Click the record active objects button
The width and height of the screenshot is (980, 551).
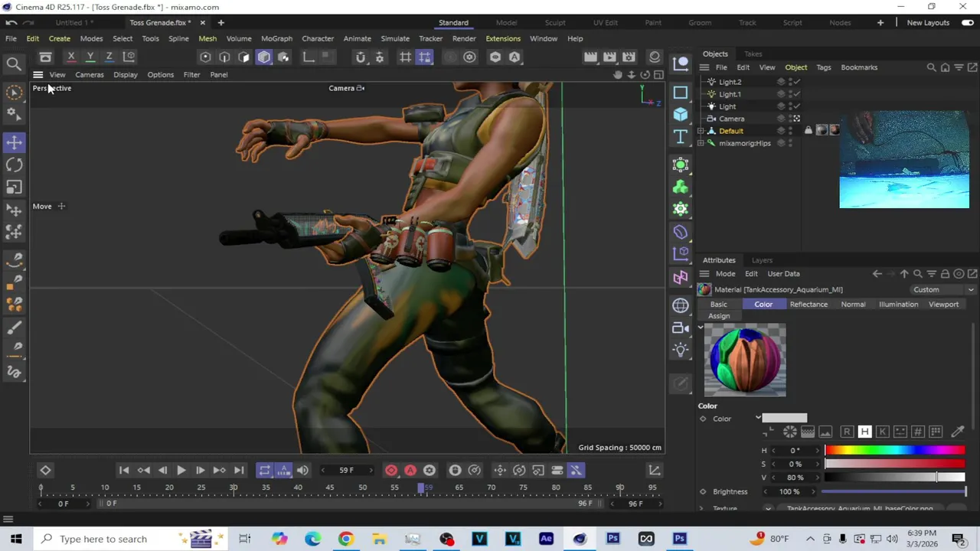(391, 470)
